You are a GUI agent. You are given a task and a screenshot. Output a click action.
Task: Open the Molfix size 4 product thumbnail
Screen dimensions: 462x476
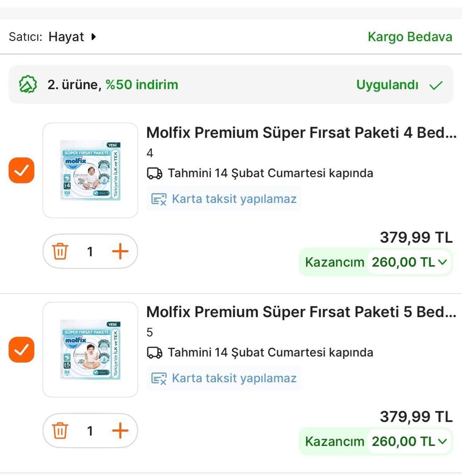(90, 170)
